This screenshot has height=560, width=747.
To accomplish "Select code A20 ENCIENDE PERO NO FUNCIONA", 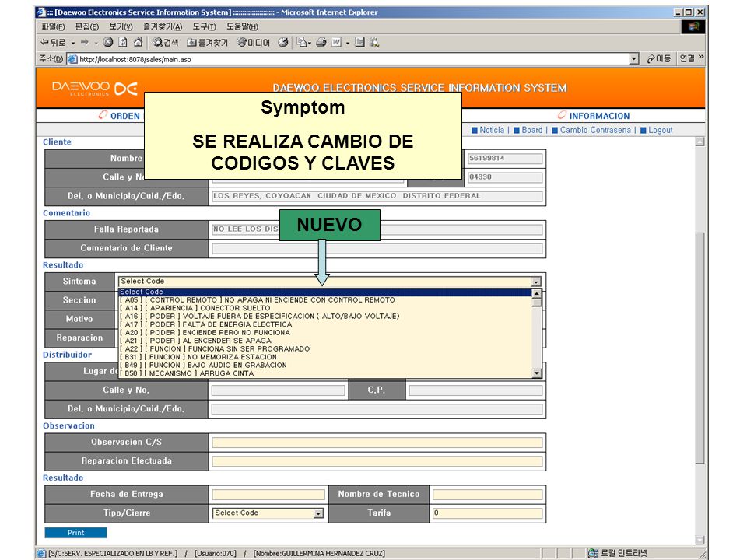I will point(325,332).
